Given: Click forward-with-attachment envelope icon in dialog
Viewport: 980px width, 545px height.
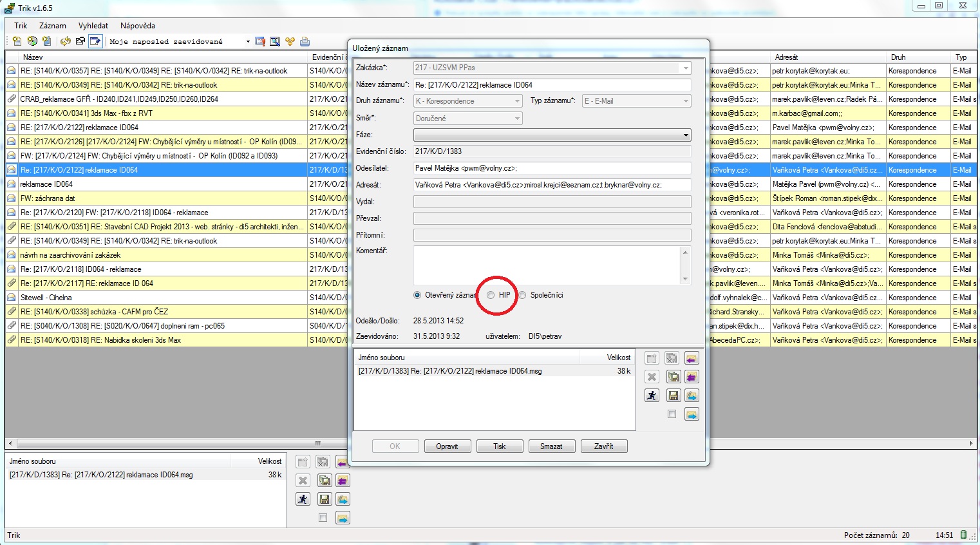Looking at the screenshot, I should click(692, 396).
